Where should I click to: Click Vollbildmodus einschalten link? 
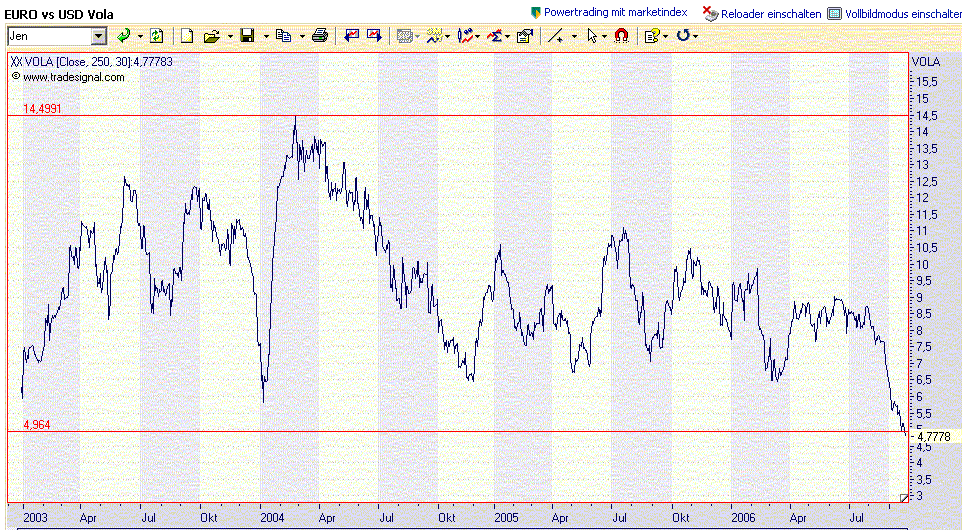(x=903, y=13)
